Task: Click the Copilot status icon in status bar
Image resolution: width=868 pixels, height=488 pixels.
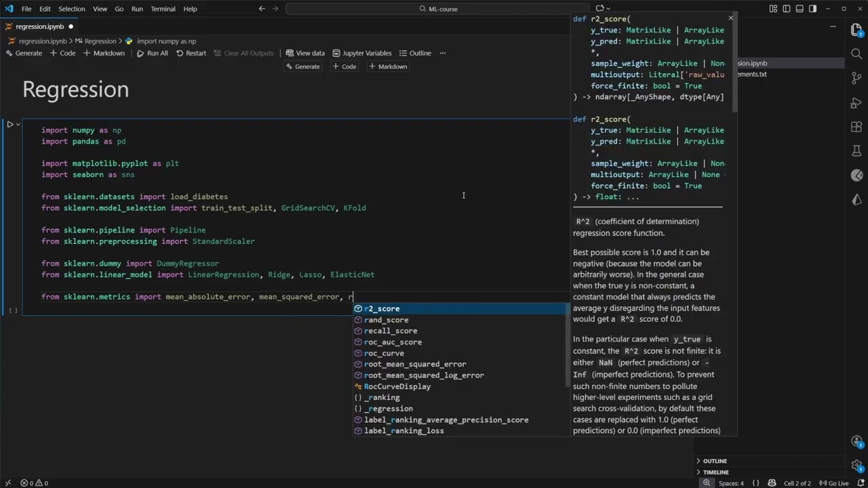Action: 771,483
